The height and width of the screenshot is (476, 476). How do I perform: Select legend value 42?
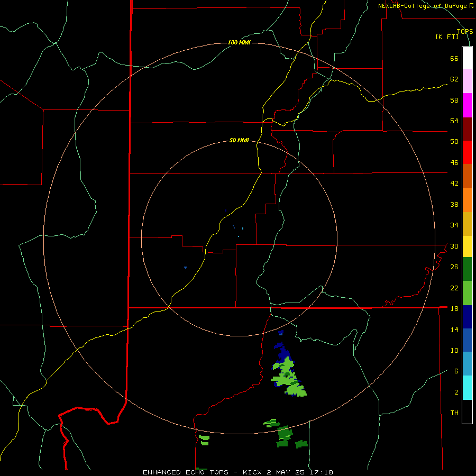[x=454, y=183]
